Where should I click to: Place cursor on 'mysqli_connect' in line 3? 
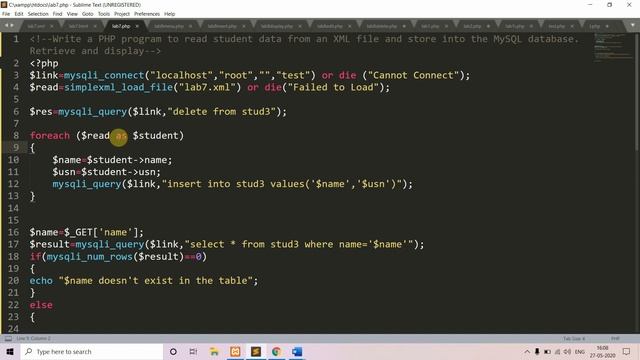[x=104, y=76]
